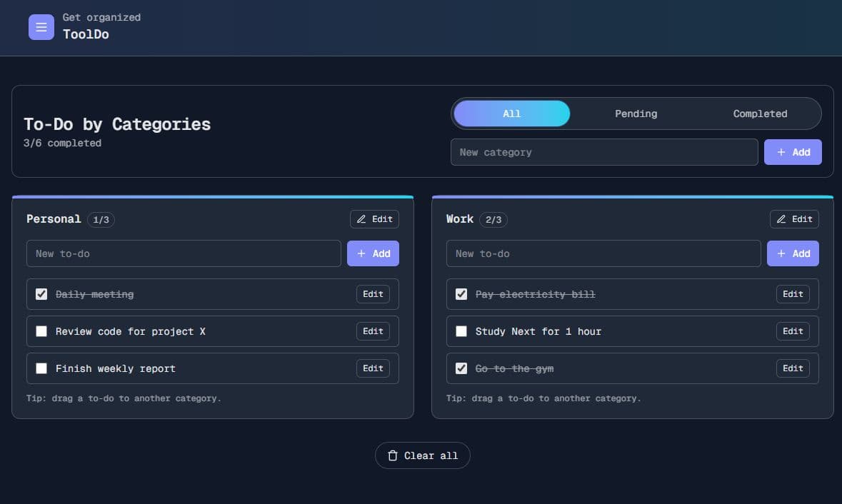Click pencil Edit icon for Work category
Viewport: 842px width, 504px height.
tap(781, 219)
